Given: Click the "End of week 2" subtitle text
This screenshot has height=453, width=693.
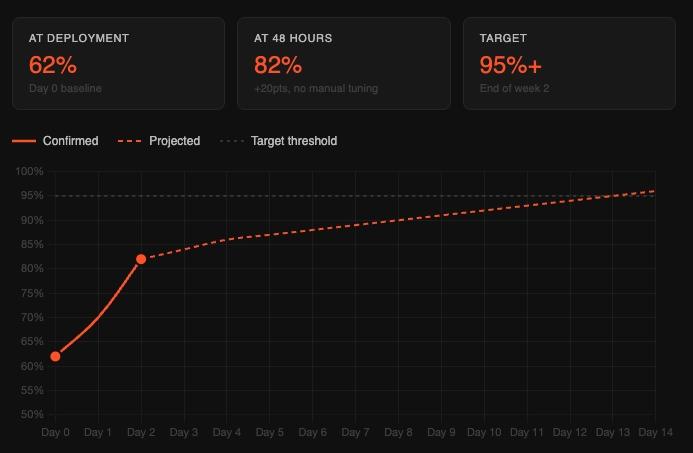Looking at the screenshot, I should click(515, 89).
